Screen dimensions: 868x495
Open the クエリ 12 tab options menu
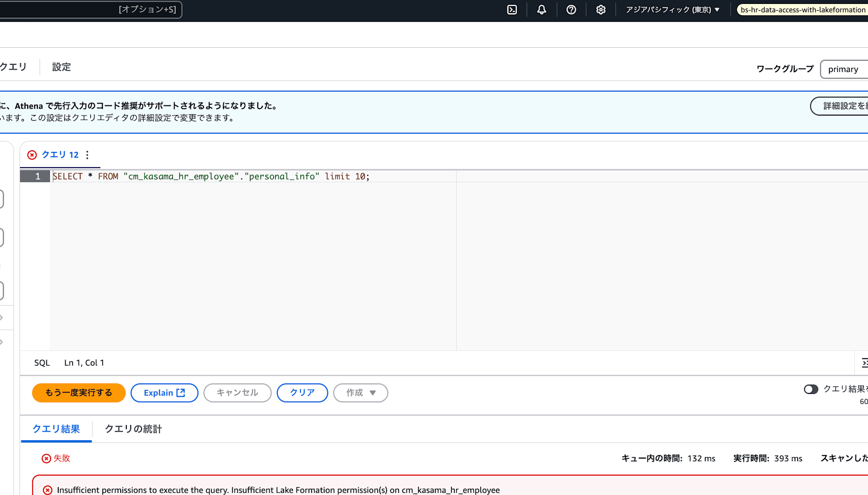pyautogui.click(x=87, y=155)
